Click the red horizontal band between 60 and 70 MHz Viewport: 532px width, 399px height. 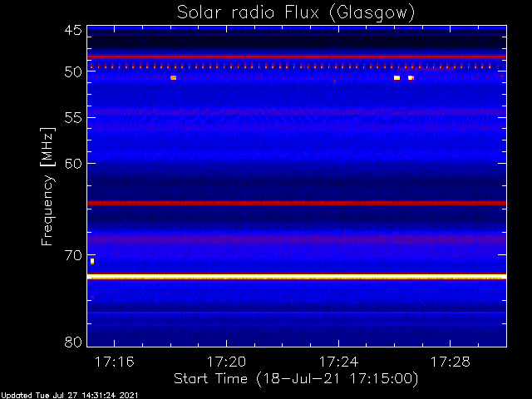coord(297,203)
